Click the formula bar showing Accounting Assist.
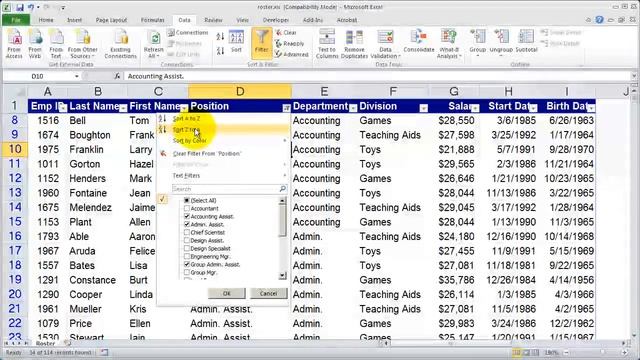The height and width of the screenshot is (360, 640). tap(378, 76)
